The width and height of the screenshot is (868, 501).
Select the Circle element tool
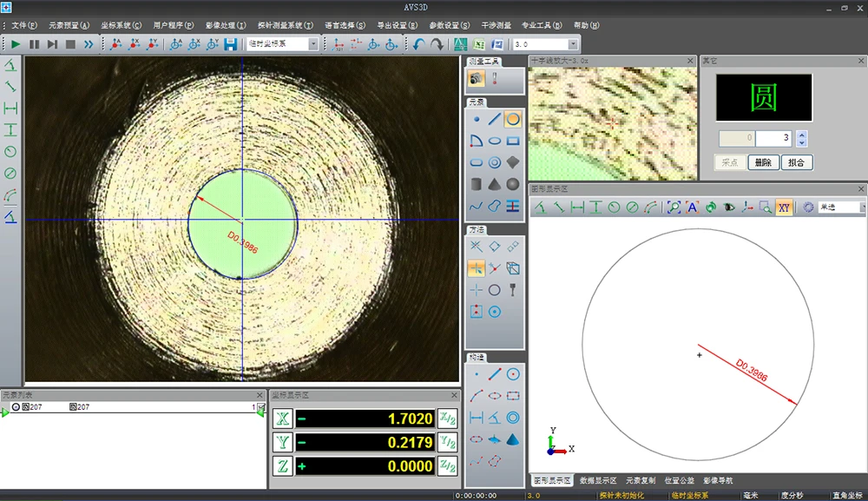tap(513, 119)
